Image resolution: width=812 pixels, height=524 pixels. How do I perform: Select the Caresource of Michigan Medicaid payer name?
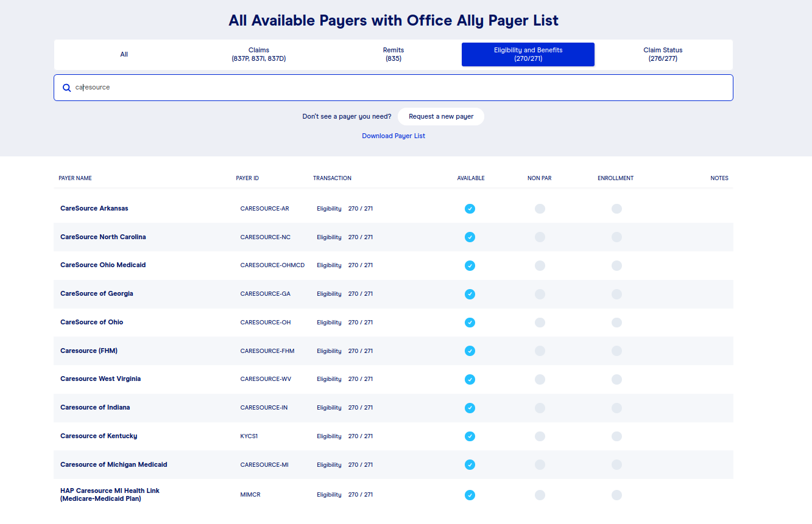point(114,465)
